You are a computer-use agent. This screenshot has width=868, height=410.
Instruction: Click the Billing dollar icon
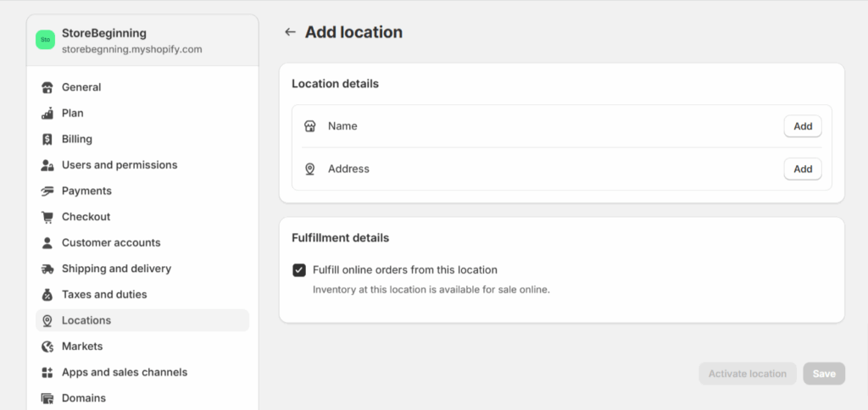[47, 139]
